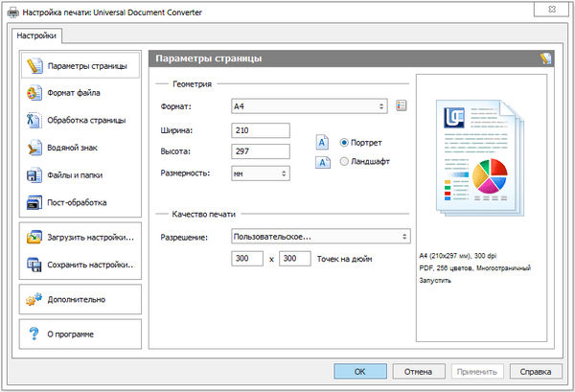Click the Пост-обработка window icon

click(x=34, y=202)
